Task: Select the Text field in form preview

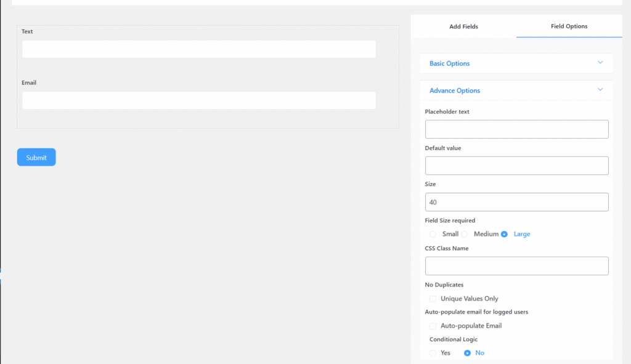Action: (x=198, y=49)
